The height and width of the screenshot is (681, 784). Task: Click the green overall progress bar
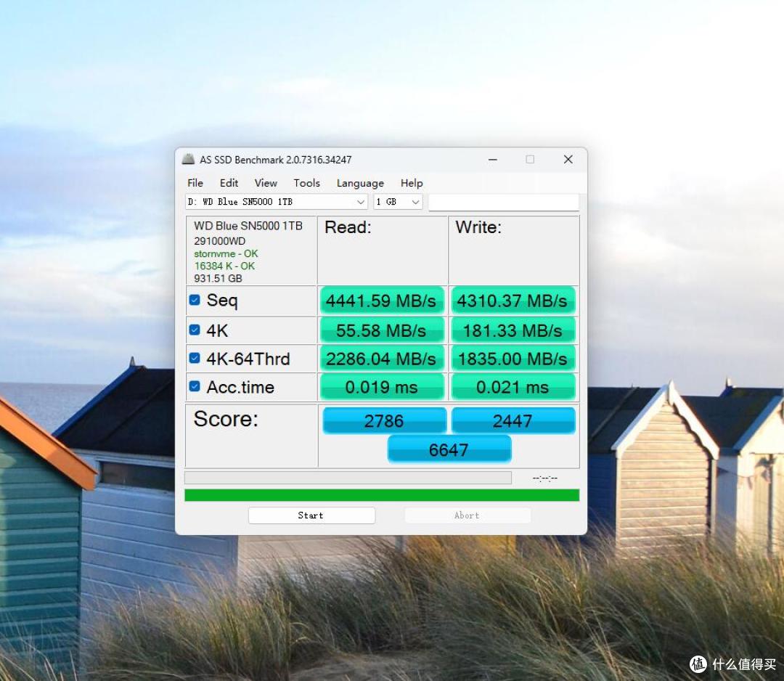click(382, 495)
